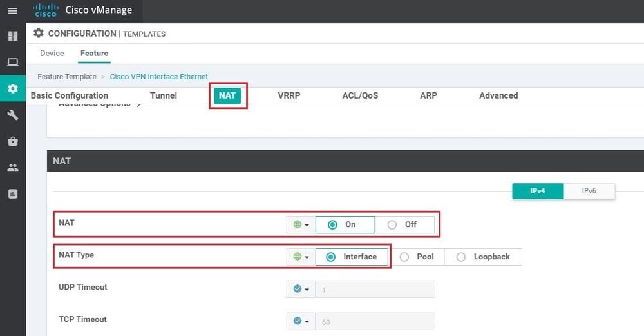The width and height of the screenshot is (644, 336).
Task: Click the NAT section header bar
Action: pyautogui.click(x=345, y=161)
